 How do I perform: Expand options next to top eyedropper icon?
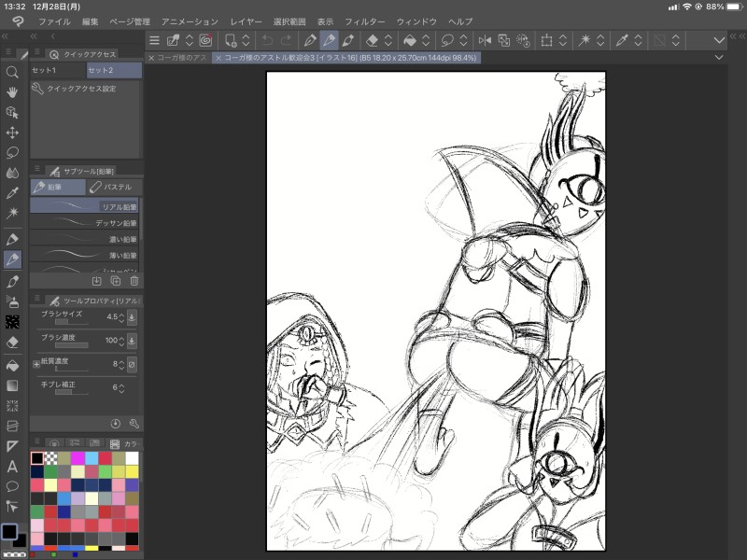click(x=638, y=40)
